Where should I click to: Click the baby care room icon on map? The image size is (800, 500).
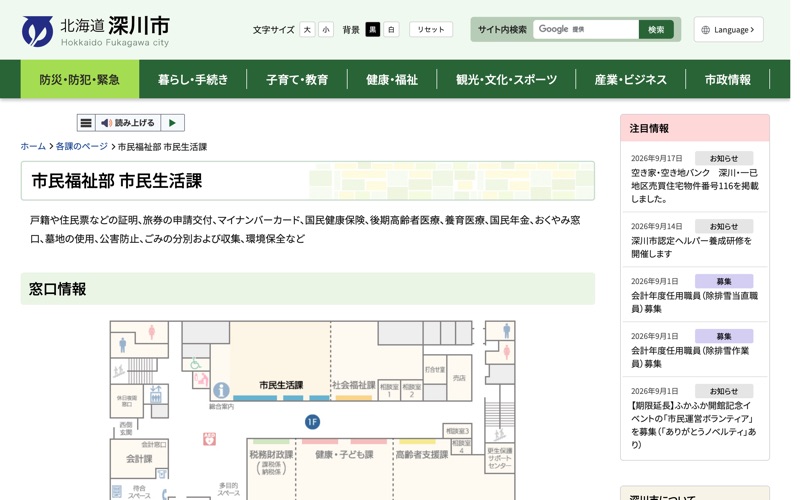click(201, 380)
